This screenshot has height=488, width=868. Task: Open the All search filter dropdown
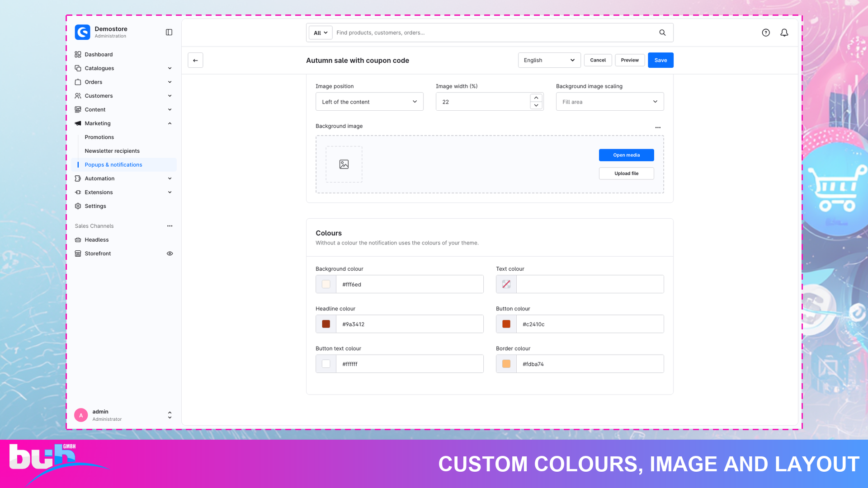[321, 33]
